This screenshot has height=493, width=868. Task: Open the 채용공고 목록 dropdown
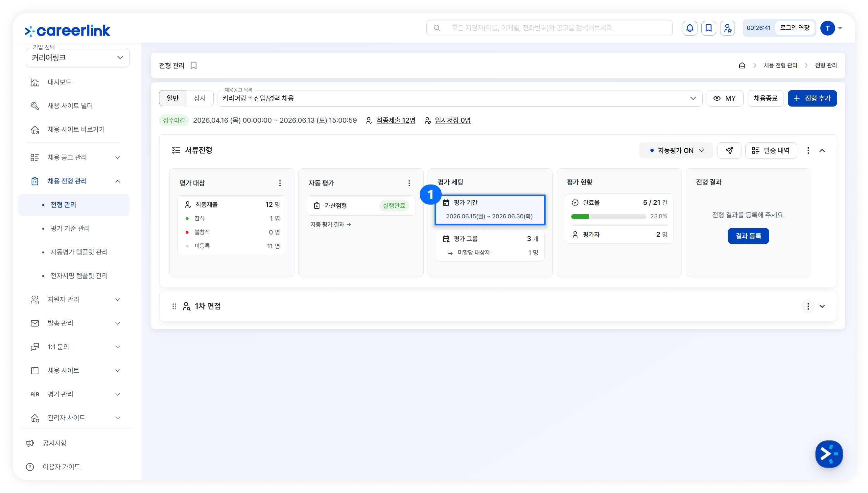coord(459,98)
